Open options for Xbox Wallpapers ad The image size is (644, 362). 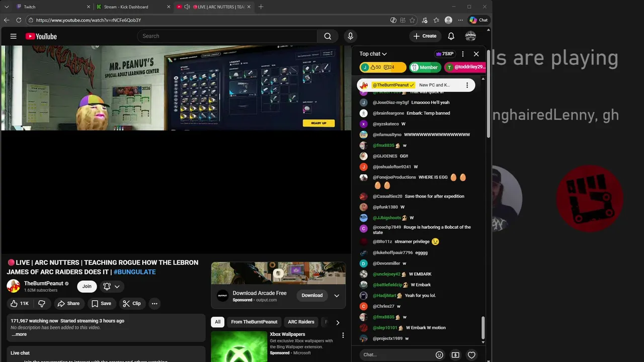343,335
